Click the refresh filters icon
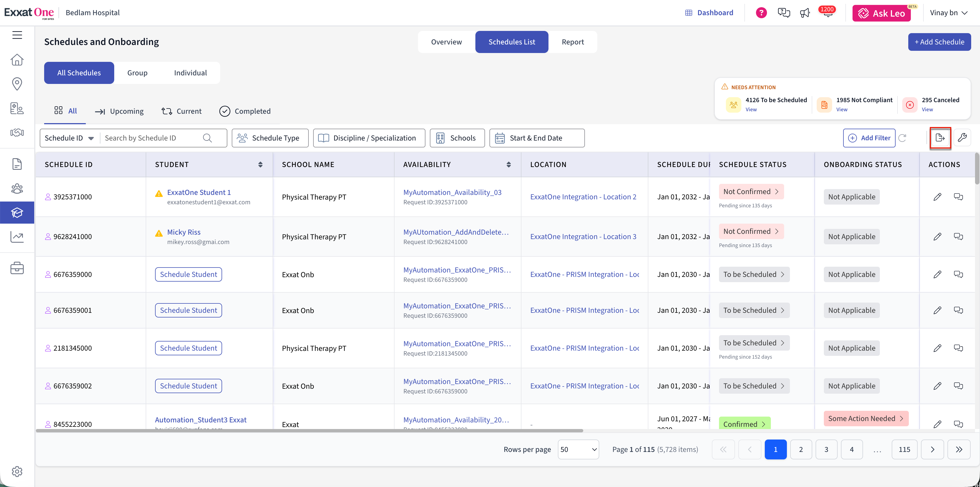 [x=902, y=138]
